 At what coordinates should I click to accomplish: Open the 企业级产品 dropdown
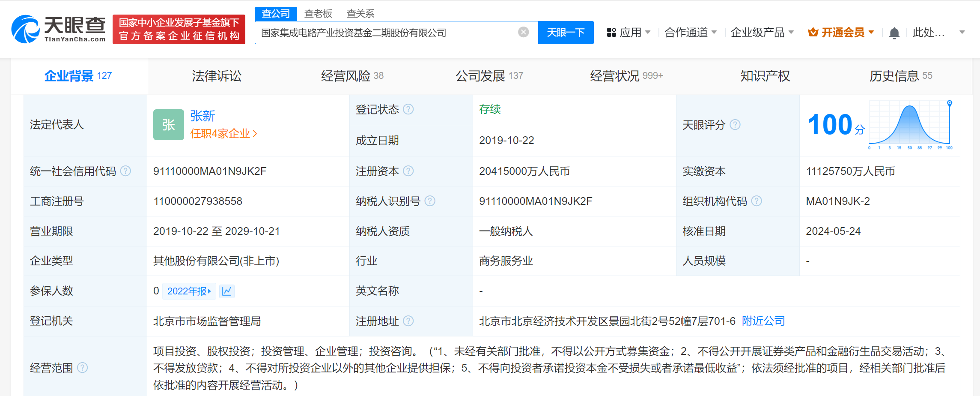762,33
